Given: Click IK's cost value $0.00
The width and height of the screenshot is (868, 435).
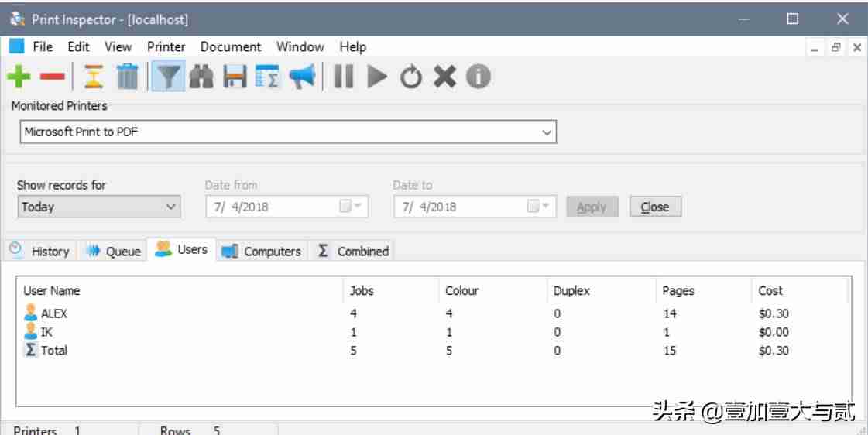Looking at the screenshot, I should [x=774, y=332].
